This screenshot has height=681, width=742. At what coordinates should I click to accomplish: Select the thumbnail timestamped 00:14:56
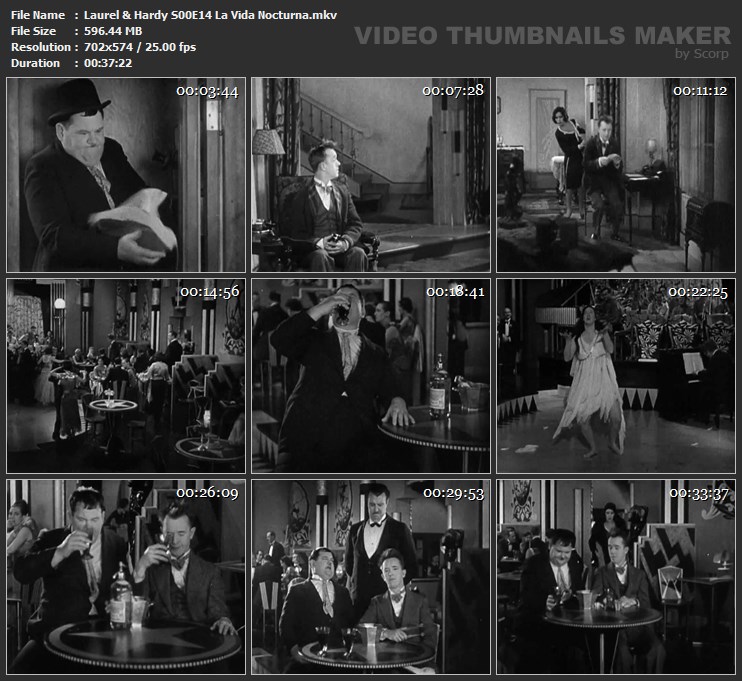point(126,376)
